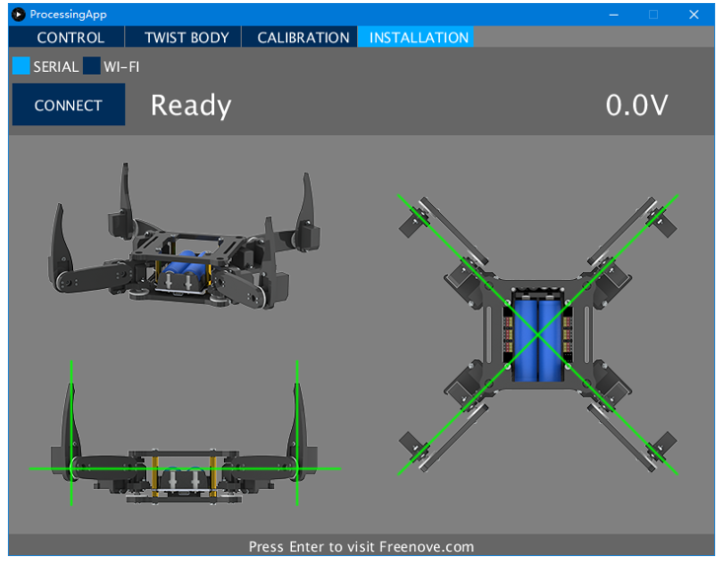This screenshot has width=728, height=562.
Task: Click the WI-FI label text
Action: click(121, 67)
